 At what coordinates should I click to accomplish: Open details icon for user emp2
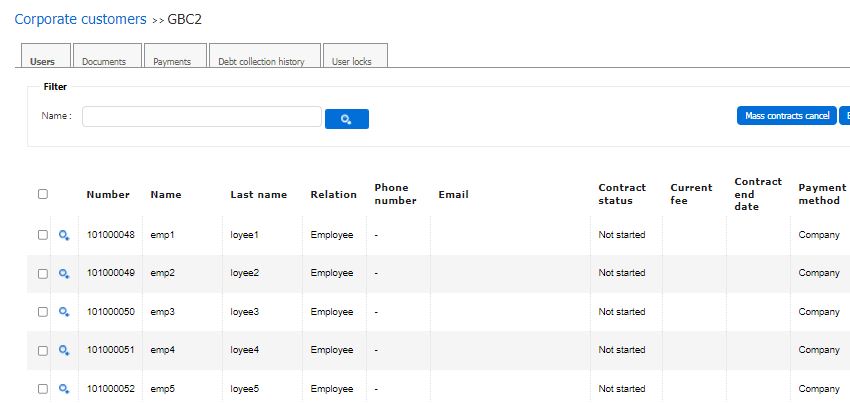coord(64,273)
